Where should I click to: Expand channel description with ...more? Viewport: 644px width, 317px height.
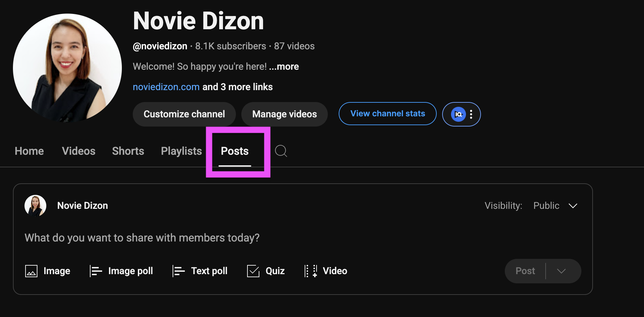pyautogui.click(x=284, y=67)
